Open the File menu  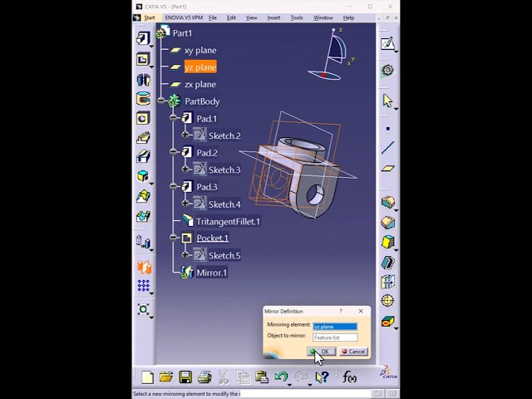213,17
